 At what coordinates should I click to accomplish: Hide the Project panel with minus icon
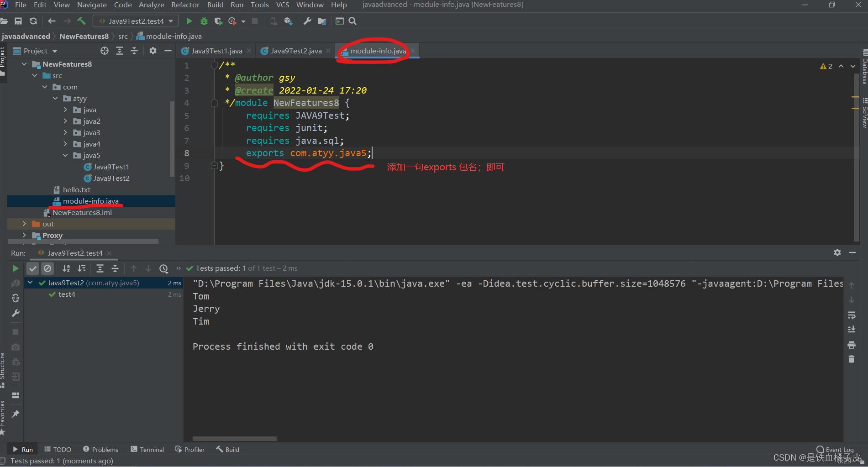(168, 51)
